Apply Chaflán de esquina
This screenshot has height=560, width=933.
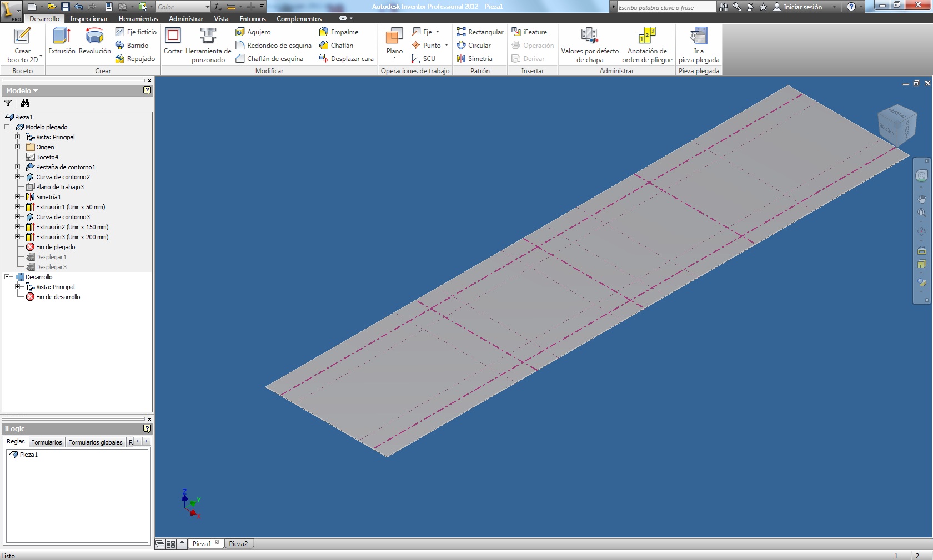[269, 59]
